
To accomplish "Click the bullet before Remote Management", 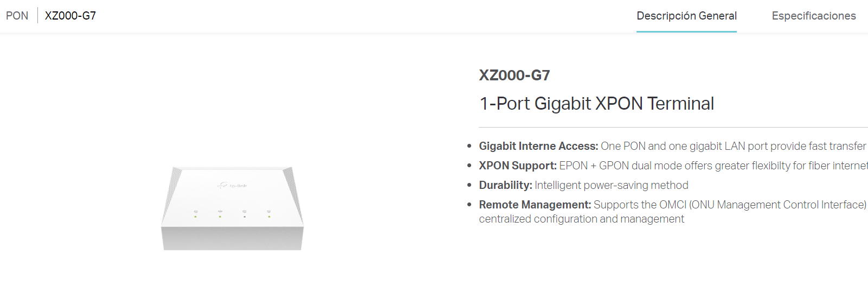I will point(470,205).
